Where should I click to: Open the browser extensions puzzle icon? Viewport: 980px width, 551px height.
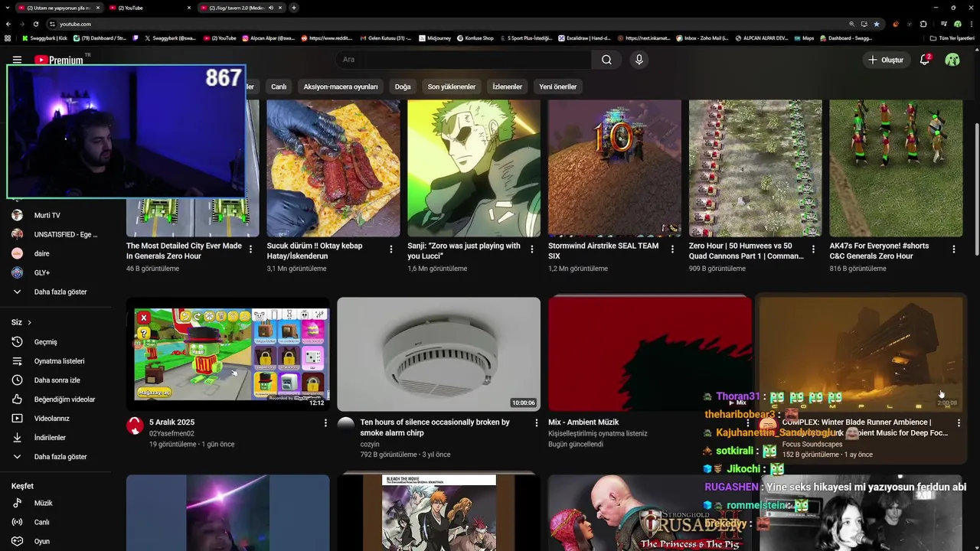[x=923, y=24]
